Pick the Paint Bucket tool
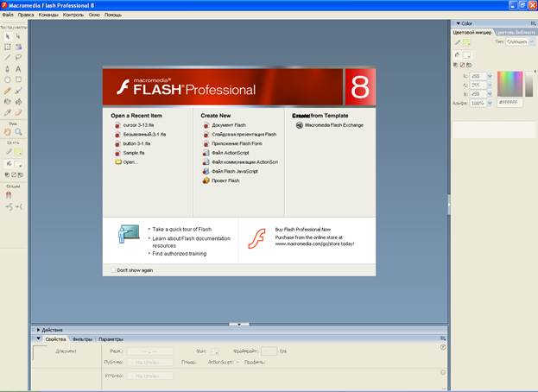This screenshot has width=538, height=392. (x=18, y=102)
